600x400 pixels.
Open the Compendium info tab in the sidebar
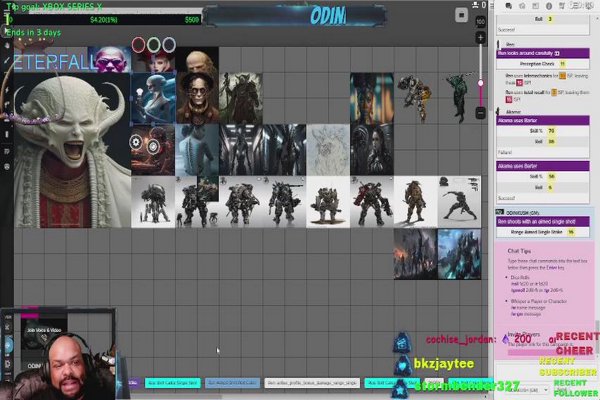548,6
